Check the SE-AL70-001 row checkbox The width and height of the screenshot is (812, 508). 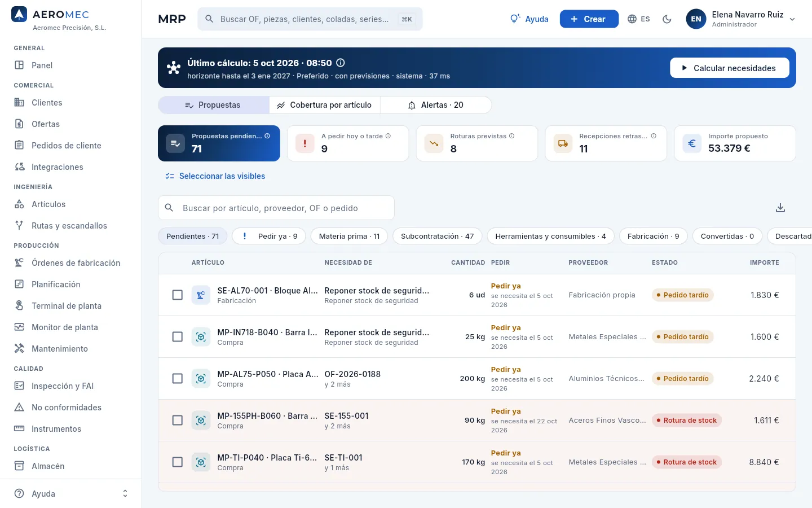tap(177, 295)
